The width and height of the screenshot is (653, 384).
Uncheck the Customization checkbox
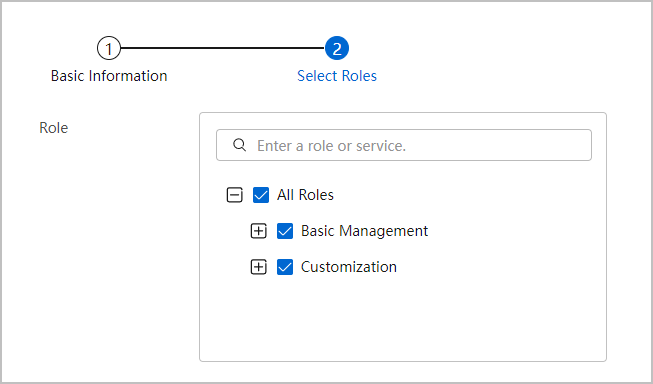285,267
